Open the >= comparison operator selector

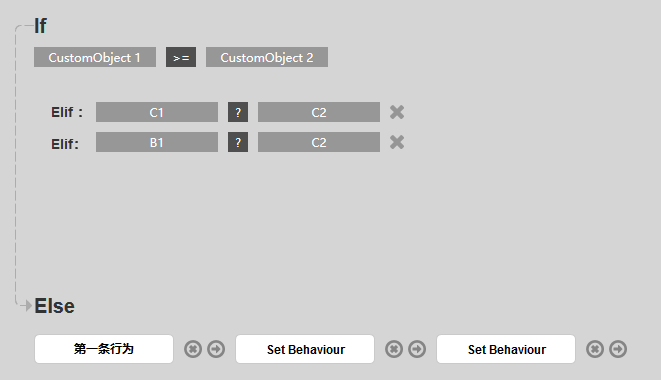pyautogui.click(x=181, y=57)
